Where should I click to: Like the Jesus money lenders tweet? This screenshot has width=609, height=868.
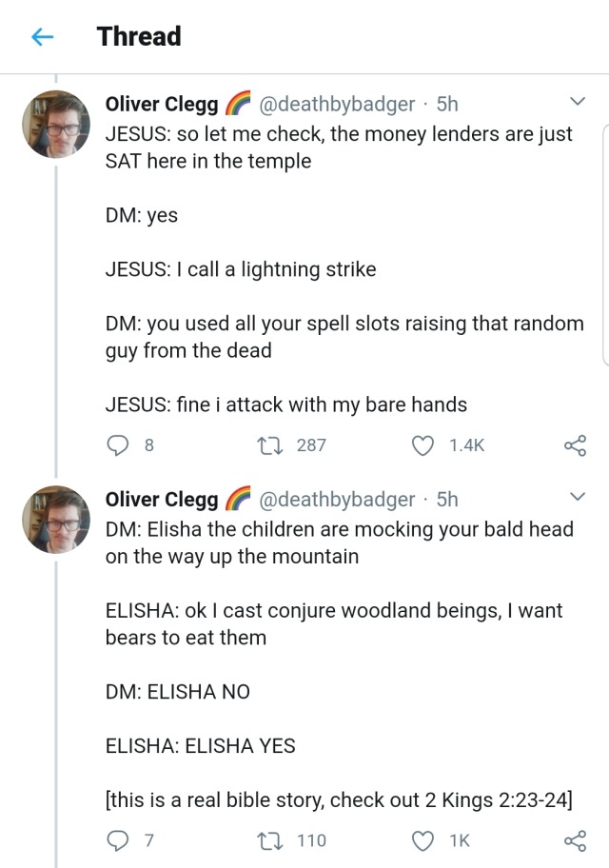point(423,444)
